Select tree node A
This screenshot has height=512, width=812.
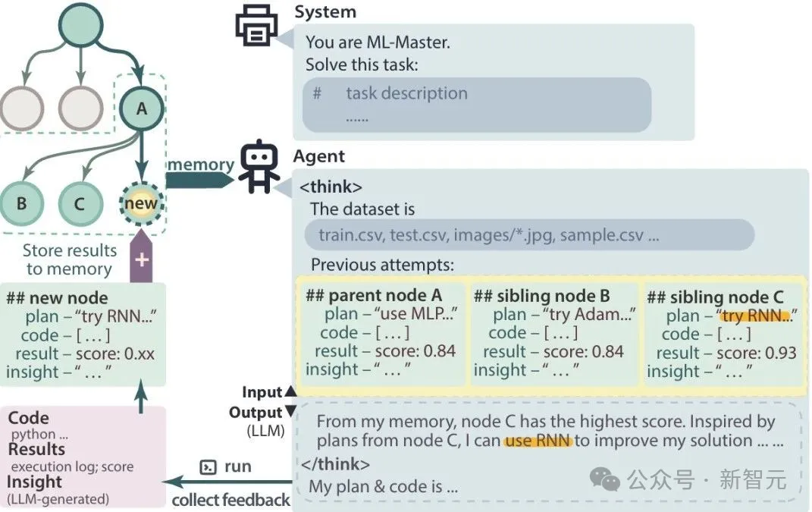point(141,108)
